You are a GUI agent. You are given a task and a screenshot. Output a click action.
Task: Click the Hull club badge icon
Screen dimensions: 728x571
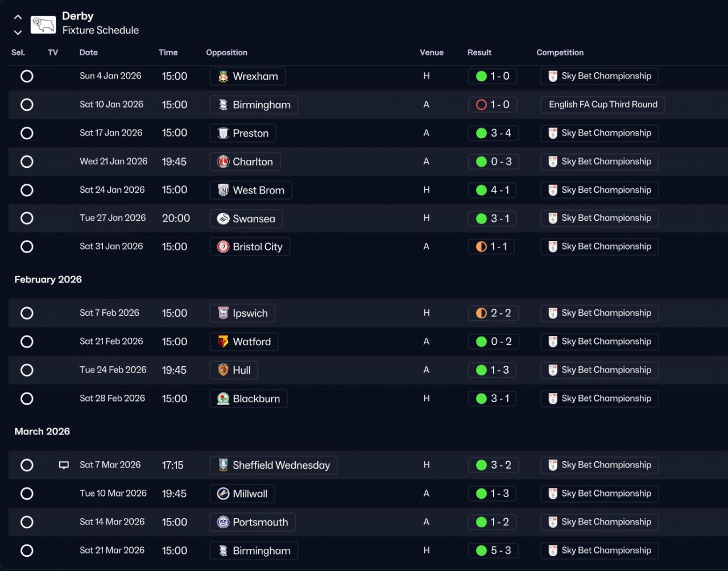click(x=224, y=370)
